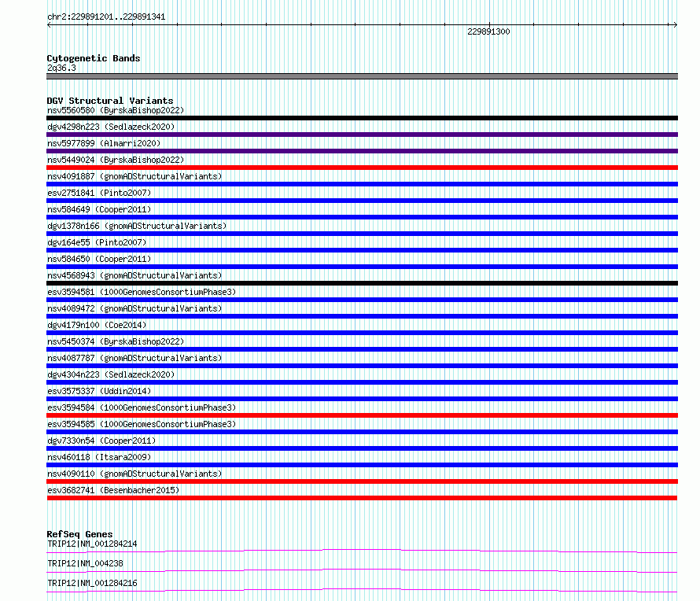Click the purple bar under dgv4298n223
The width and height of the screenshot is (700, 601).
pyautogui.click(x=362, y=135)
